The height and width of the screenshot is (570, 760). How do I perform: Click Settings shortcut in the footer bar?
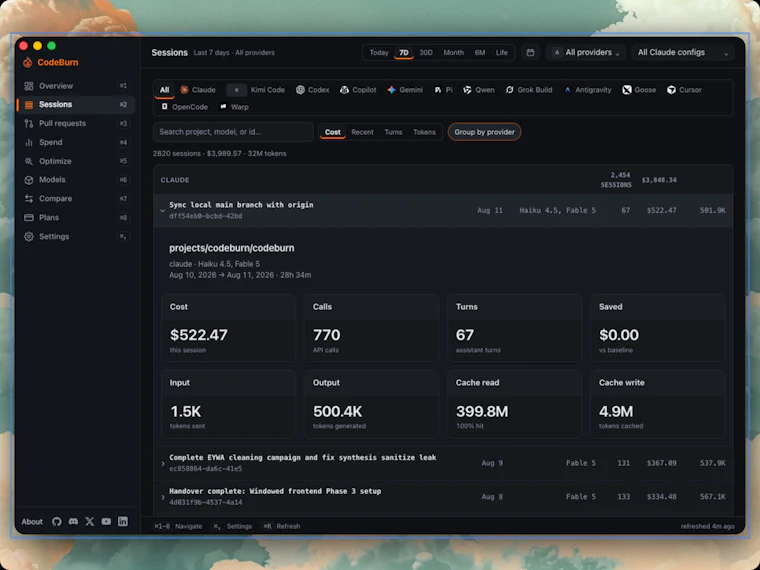tap(232, 526)
